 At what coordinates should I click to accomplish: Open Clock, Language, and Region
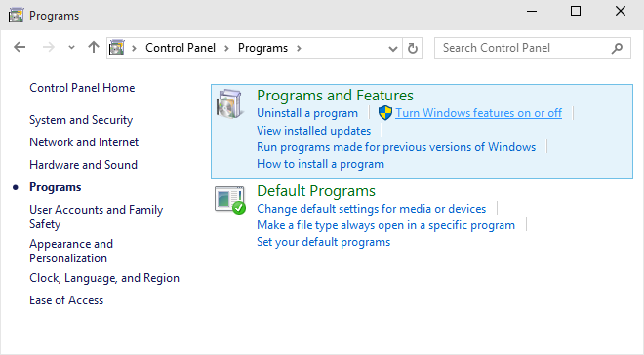(x=104, y=278)
